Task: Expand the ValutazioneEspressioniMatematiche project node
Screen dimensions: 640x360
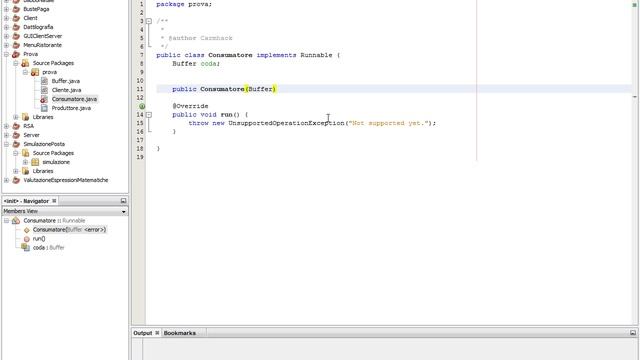Action: click(7, 180)
